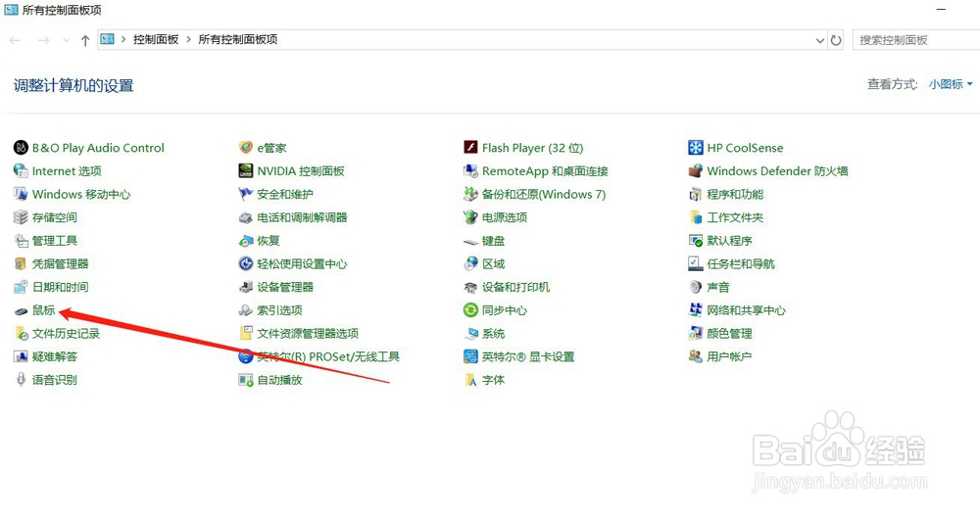Open the B&O Play Audio Control icon
The height and width of the screenshot is (515, 980).
pos(21,148)
